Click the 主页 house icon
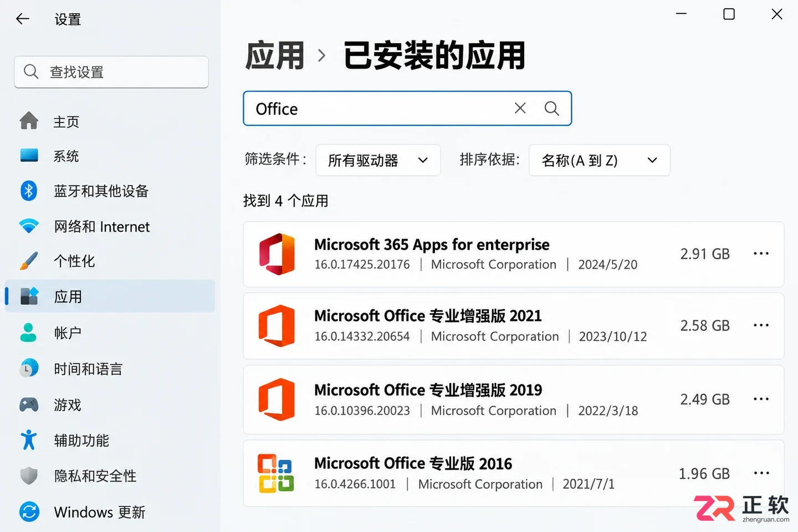Viewport: 798px width, 532px height. 29,121
